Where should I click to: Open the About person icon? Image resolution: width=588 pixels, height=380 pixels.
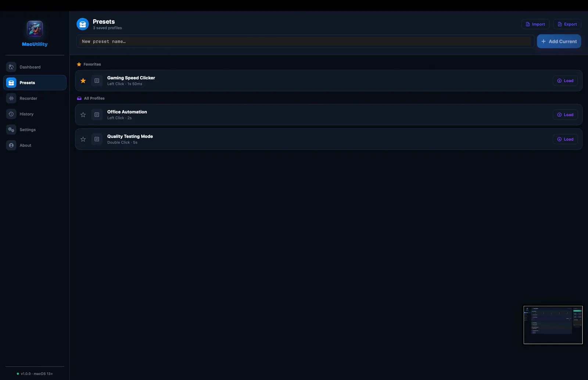pos(11,146)
